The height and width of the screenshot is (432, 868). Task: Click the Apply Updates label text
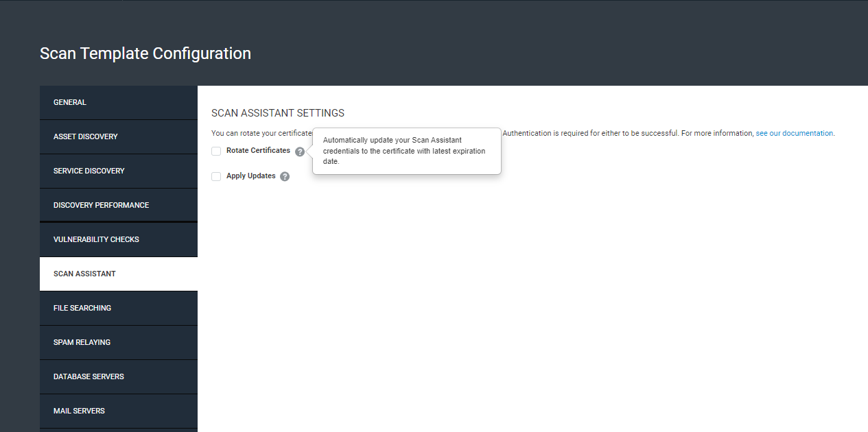(250, 176)
